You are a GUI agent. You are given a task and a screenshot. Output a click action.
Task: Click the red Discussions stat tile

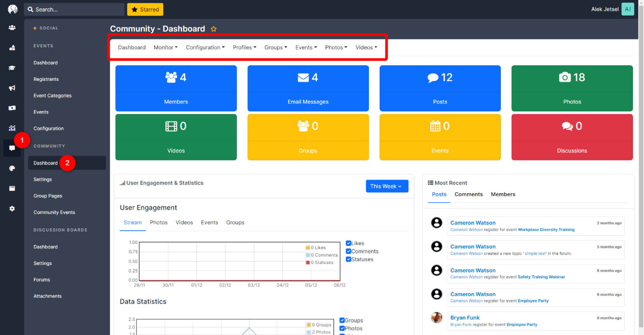click(572, 137)
